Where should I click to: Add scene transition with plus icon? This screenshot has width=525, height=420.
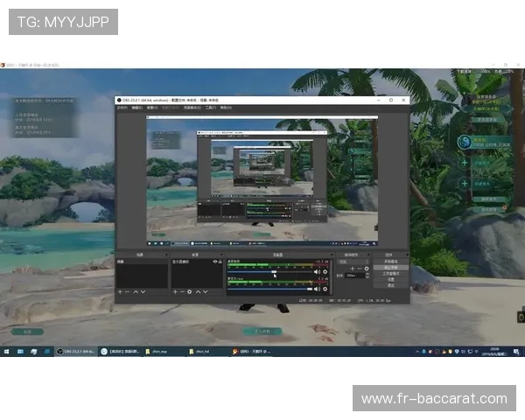(x=353, y=268)
